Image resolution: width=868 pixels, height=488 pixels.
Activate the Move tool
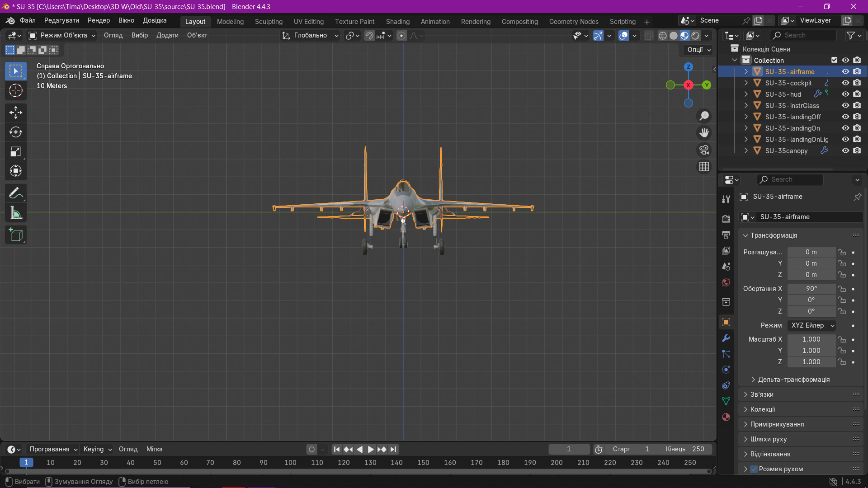point(16,113)
